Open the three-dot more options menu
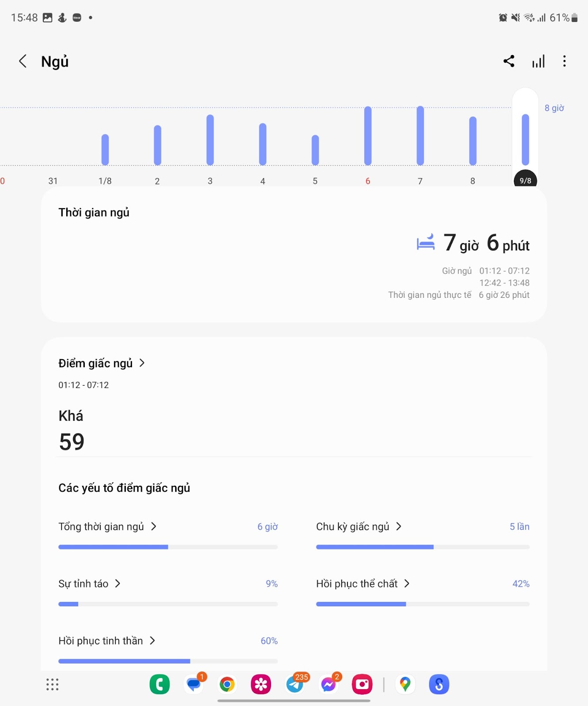Screen dimensions: 588x706 point(564,61)
